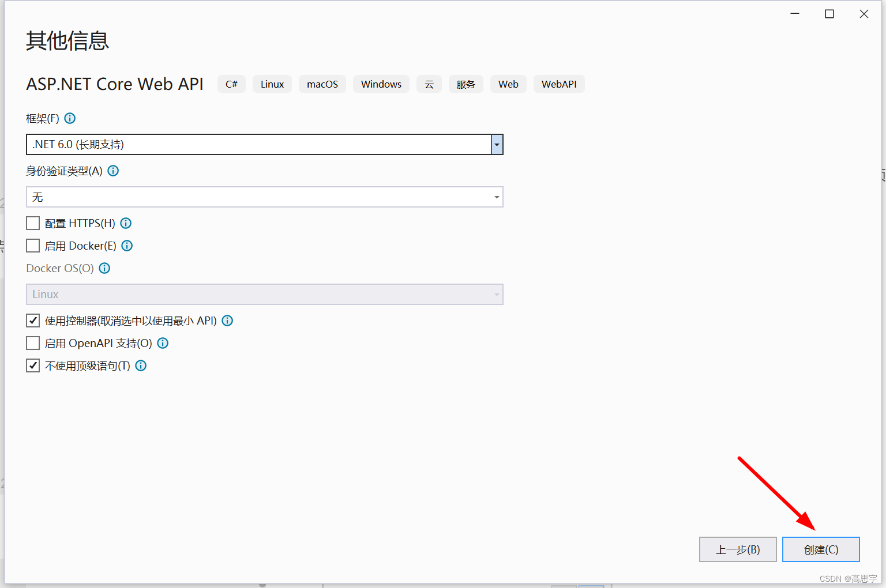Screen dimensions: 886x588
Task: Open the .NET 6.0 framework dropdown arrow
Action: [x=497, y=145]
